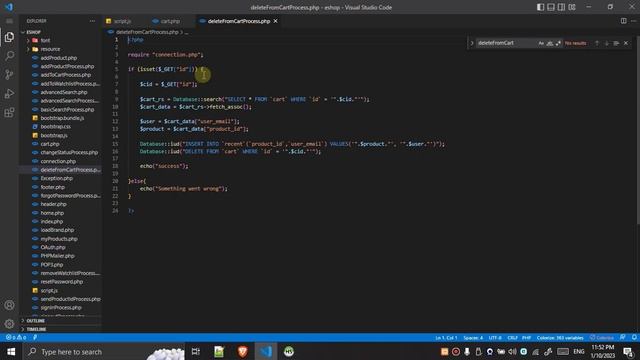Open header.php in explorer
Screen dimensions: 640x360
point(53,204)
